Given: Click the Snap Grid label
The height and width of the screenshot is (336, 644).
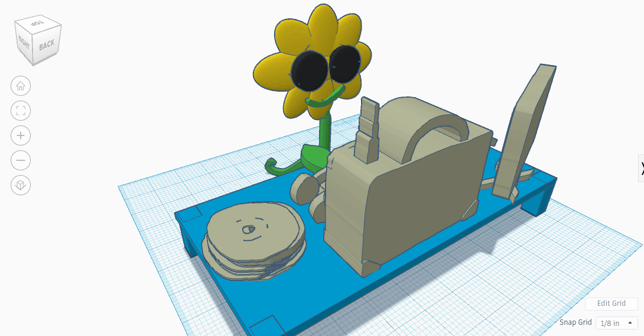Looking at the screenshot, I should click(575, 322).
